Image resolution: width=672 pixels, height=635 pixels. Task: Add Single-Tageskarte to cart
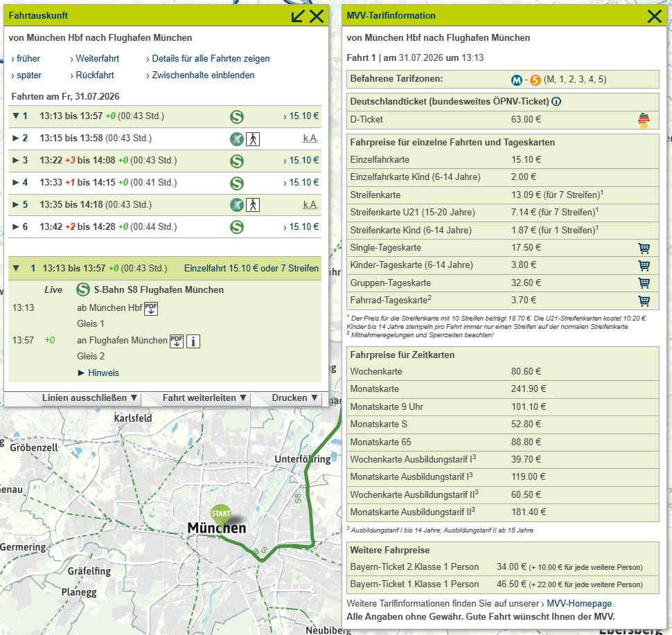pos(644,248)
